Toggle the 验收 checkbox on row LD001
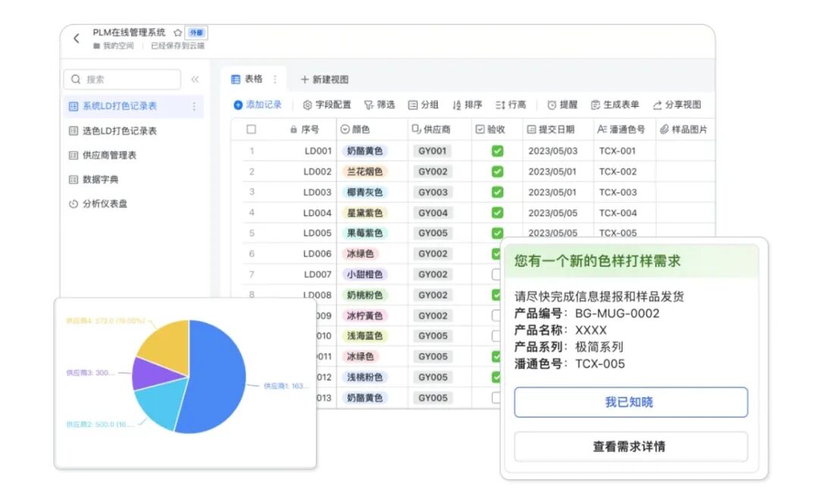819x504 pixels. tap(497, 151)
